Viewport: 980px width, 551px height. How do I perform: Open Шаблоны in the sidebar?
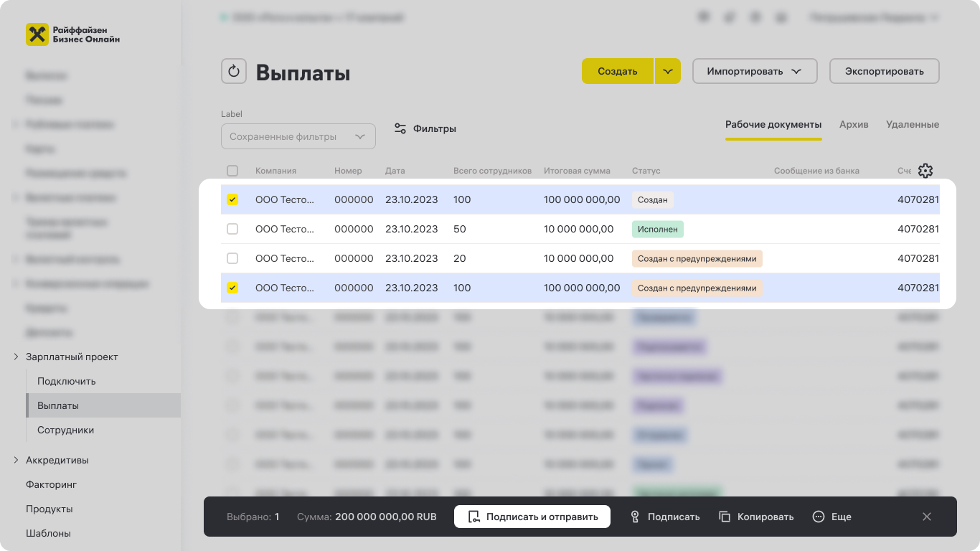pyautogui.click(x=48, y=533)
